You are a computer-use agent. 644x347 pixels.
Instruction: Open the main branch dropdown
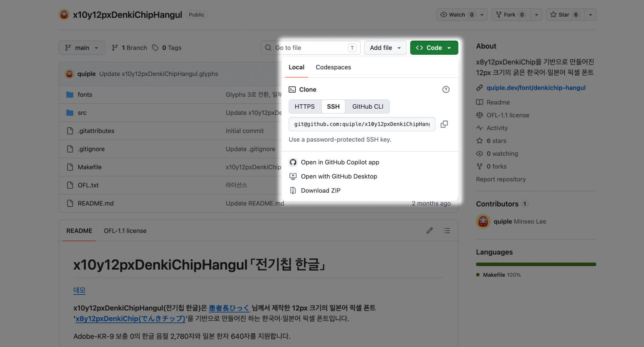pos(82,48)
